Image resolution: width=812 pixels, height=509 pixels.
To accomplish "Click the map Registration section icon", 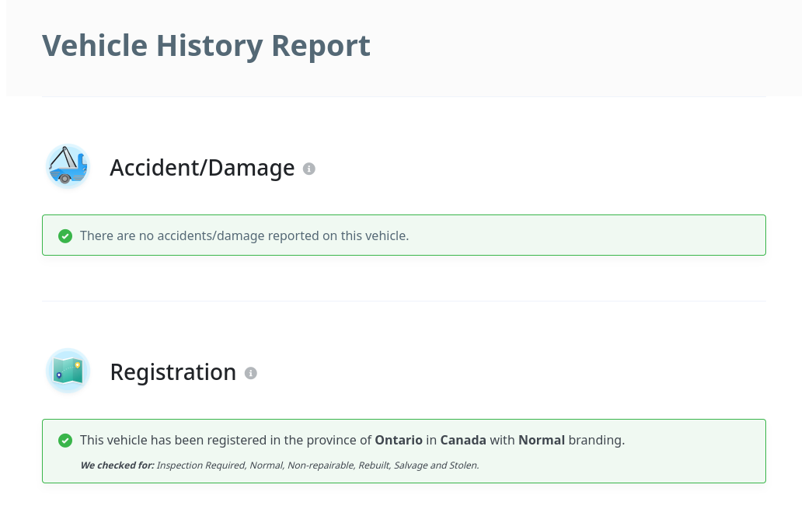I will tap(68, 371).
